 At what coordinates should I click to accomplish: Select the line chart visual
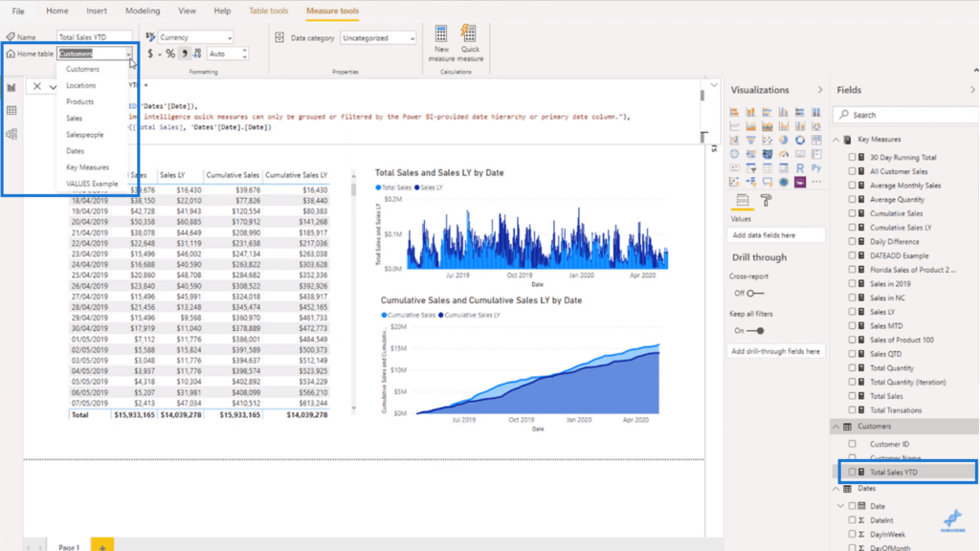click(734, 126)
